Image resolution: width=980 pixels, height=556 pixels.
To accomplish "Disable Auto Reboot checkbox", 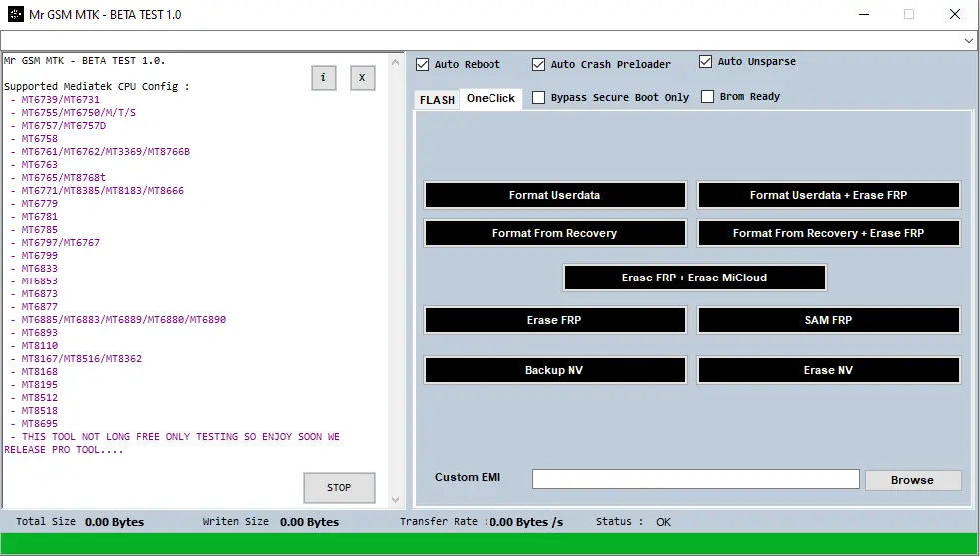I will (422, 64).
